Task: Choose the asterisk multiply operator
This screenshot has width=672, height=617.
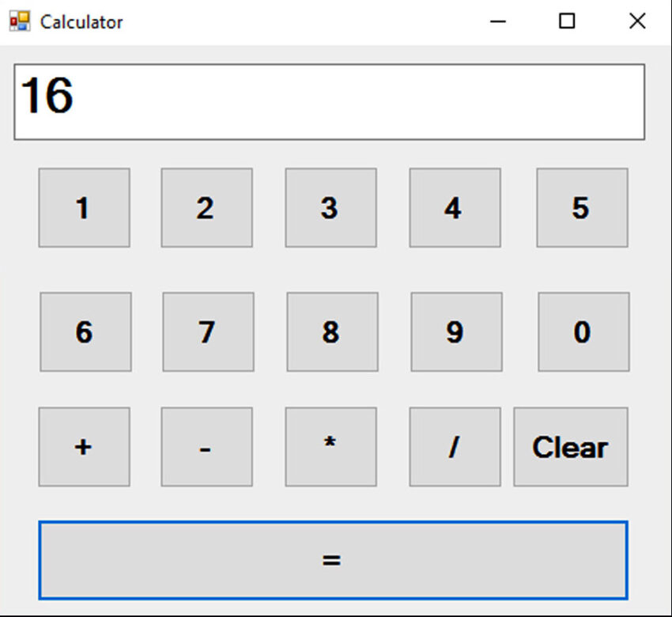Action: (x=330, y=447)
